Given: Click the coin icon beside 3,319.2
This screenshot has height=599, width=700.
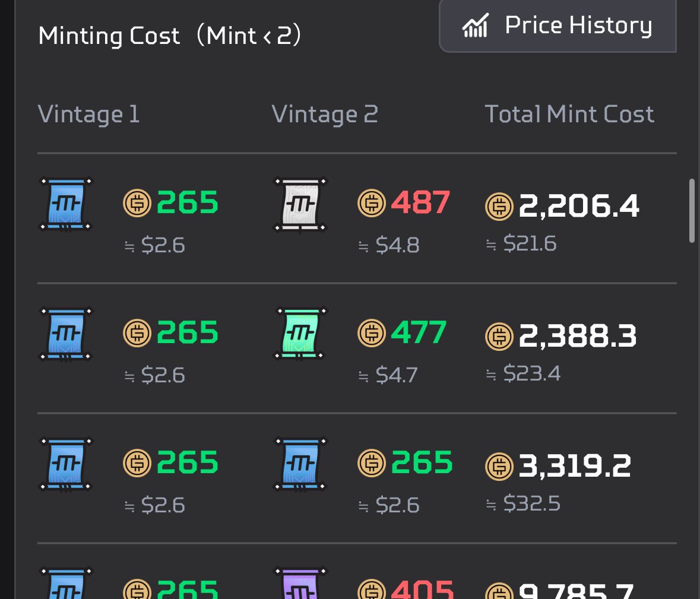Looking at the screenshot, I should (x=499, y=467).
